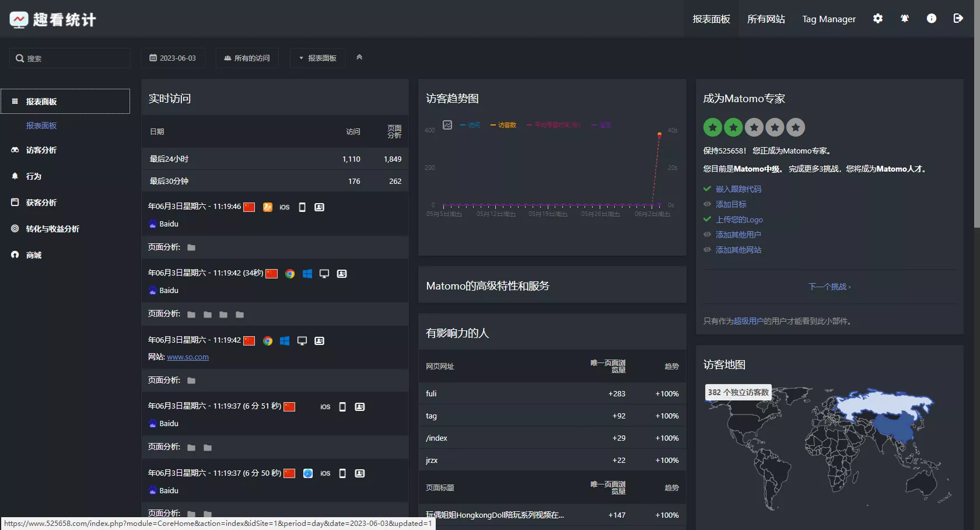The image size is (980, 530).
Task: Open the www.so.com referrer link
Action: (187, 357)
